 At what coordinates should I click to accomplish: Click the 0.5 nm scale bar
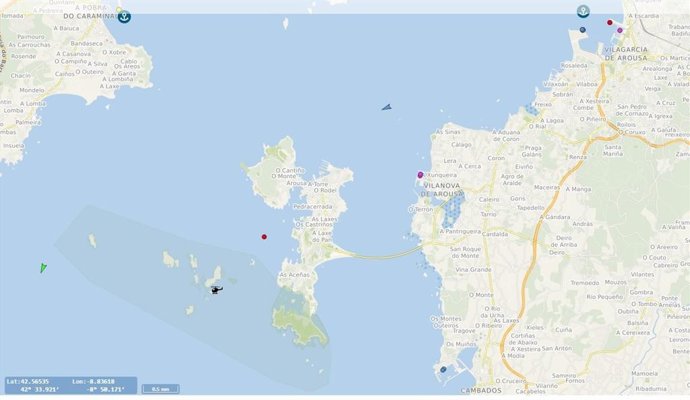[x=160, y=388]
